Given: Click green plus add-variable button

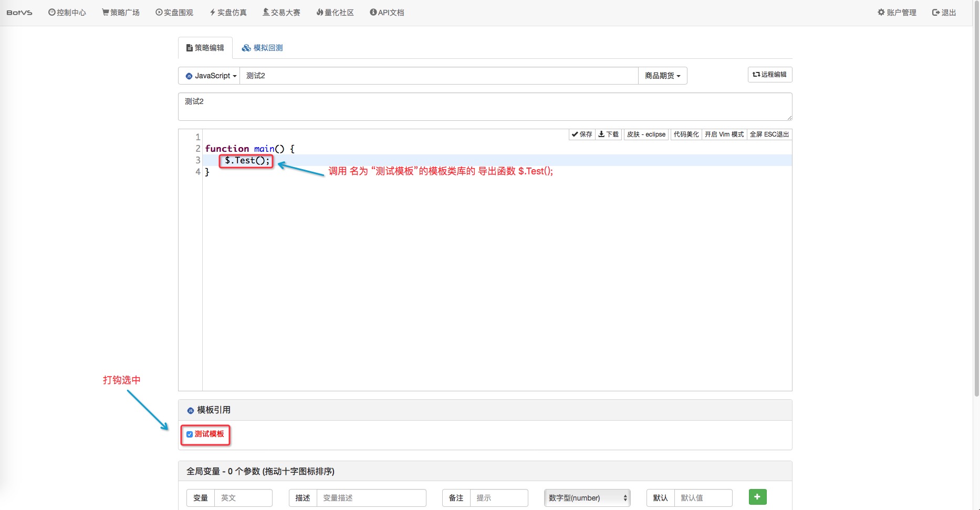Looking at the screenshot, I should pos(757,497).
